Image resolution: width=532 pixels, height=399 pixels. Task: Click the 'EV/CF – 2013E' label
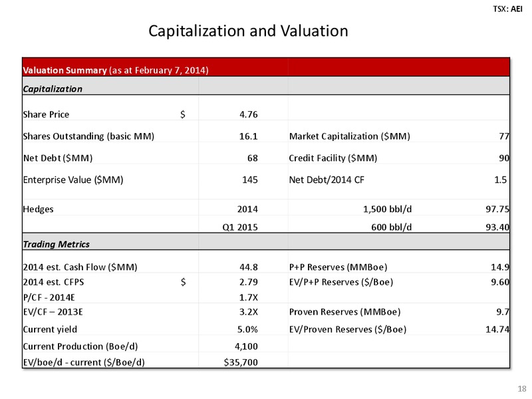[53, 312]
